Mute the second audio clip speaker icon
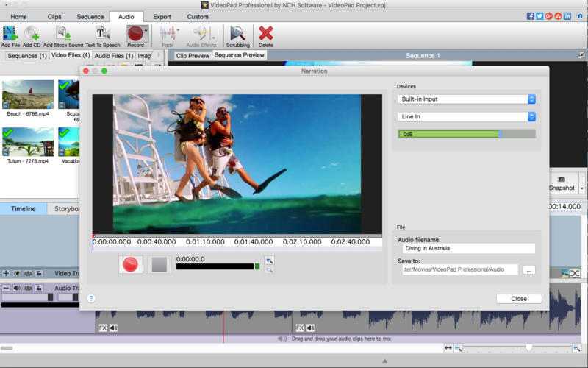This screenshot has width=588, height=368. click(310, 328)
